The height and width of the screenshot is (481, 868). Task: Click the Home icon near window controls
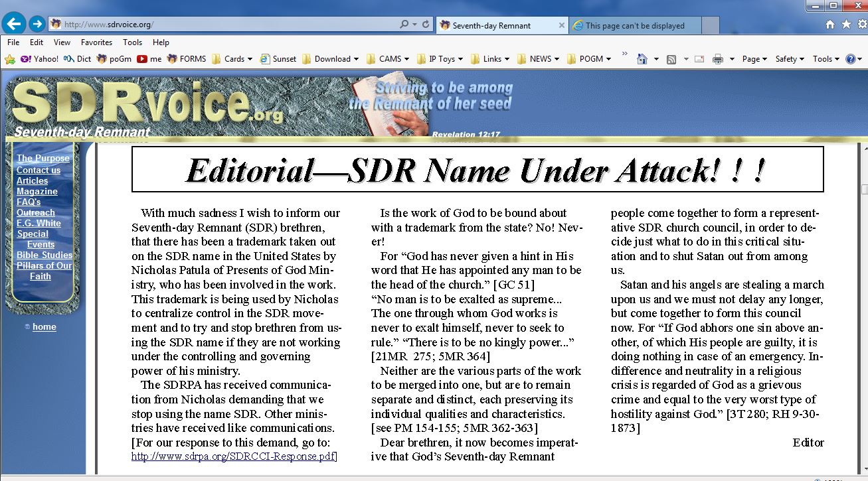[x=830, y=24]
